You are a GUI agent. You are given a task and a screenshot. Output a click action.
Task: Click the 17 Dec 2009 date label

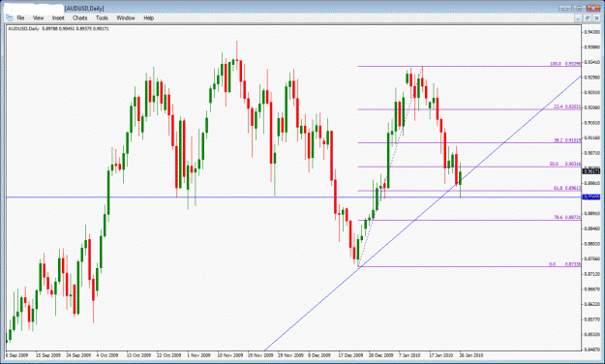350,355
